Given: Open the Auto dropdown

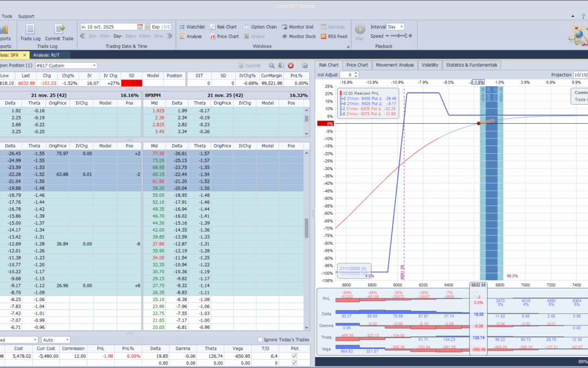Looking at the screenshot, I should (66, 340).
